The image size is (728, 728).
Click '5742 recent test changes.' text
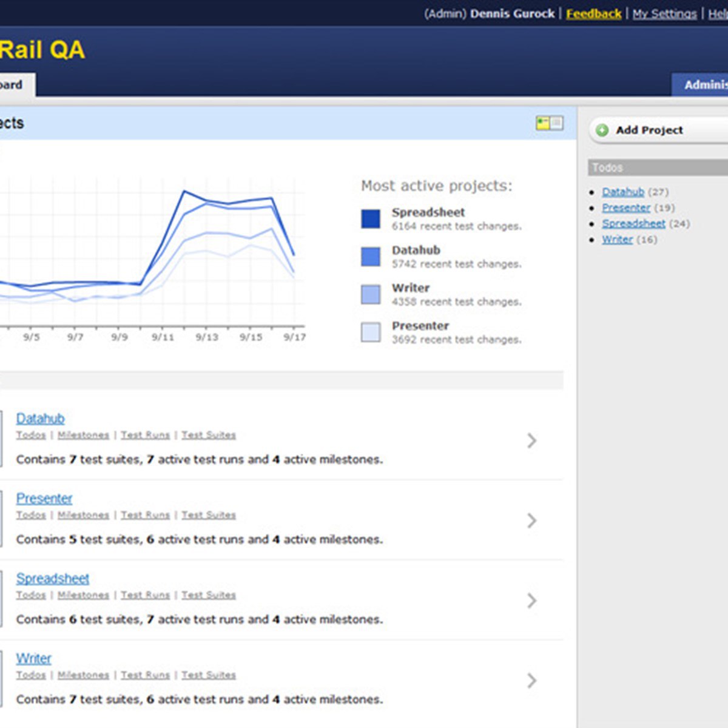pos(456,264)
